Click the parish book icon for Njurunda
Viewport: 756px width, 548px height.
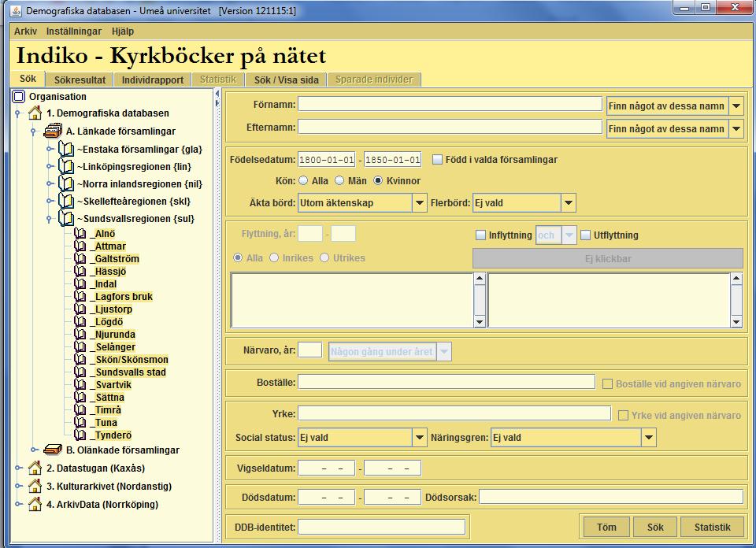tap(80, 334)
